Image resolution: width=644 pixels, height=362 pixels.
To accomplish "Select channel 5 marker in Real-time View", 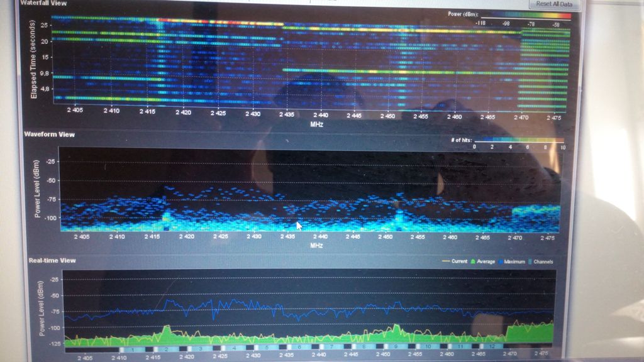I will coord(267,348).
